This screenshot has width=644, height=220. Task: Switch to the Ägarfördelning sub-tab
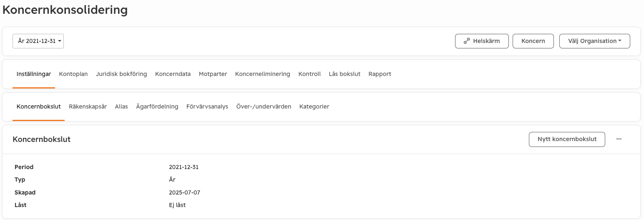tap(157, 106)
